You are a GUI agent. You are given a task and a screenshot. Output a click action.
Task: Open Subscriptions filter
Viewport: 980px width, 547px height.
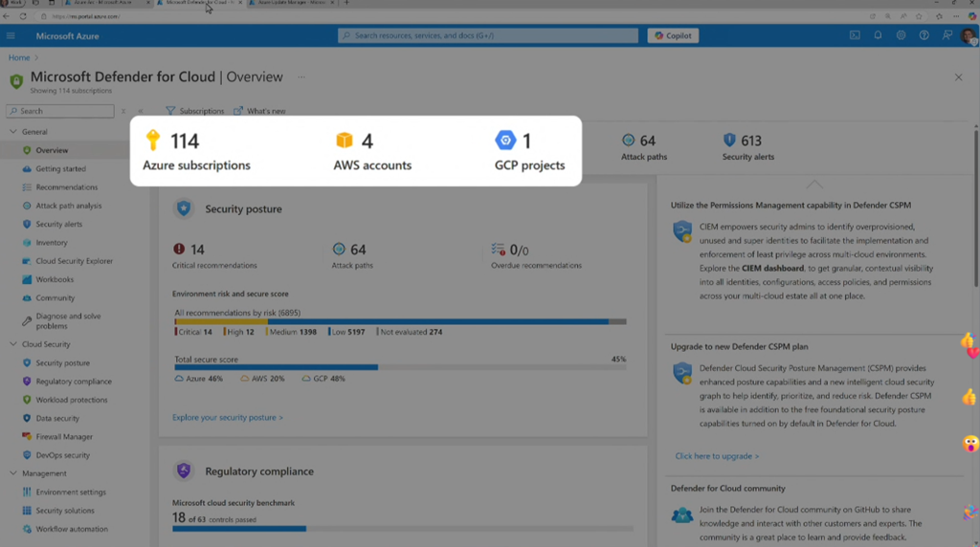point(194,111)
